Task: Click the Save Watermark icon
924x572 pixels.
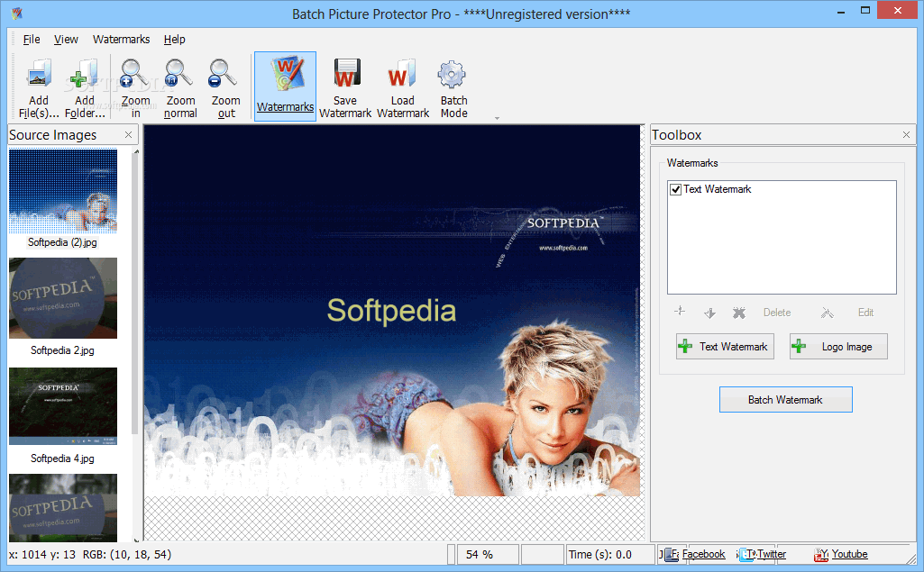Action: point(345,87)
